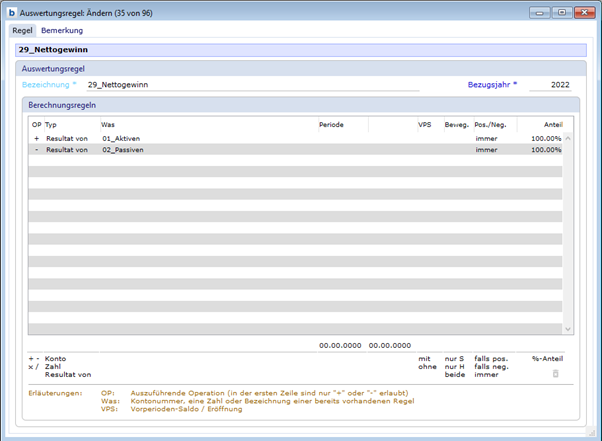Click the Bezeichnung input field
Viewport: 602px width, 441px height.
pyautogui.click(x=250, y=85)
